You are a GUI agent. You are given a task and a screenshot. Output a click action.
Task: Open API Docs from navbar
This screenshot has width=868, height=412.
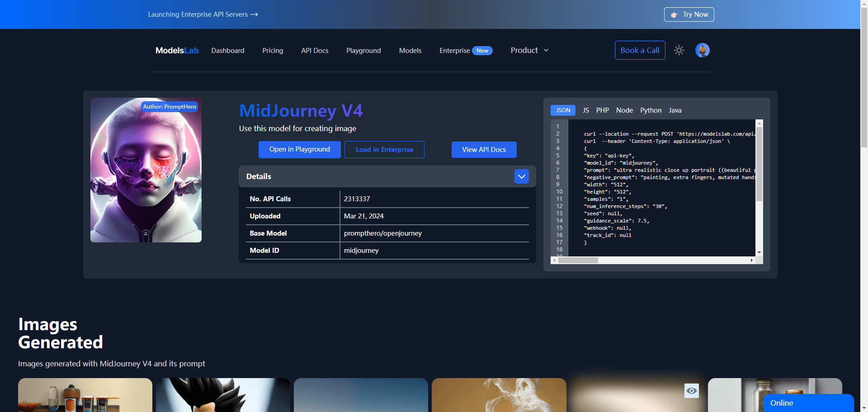(x=315, y=51)
